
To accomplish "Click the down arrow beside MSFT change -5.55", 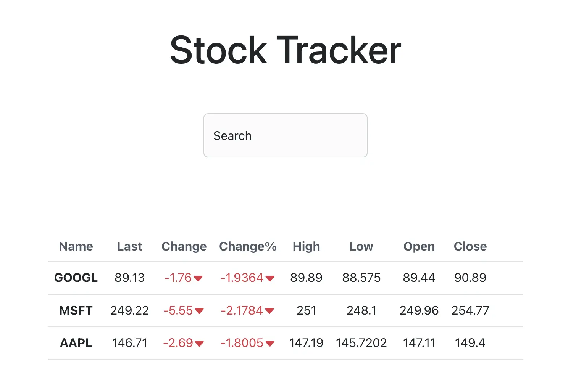I will [199, 311].
